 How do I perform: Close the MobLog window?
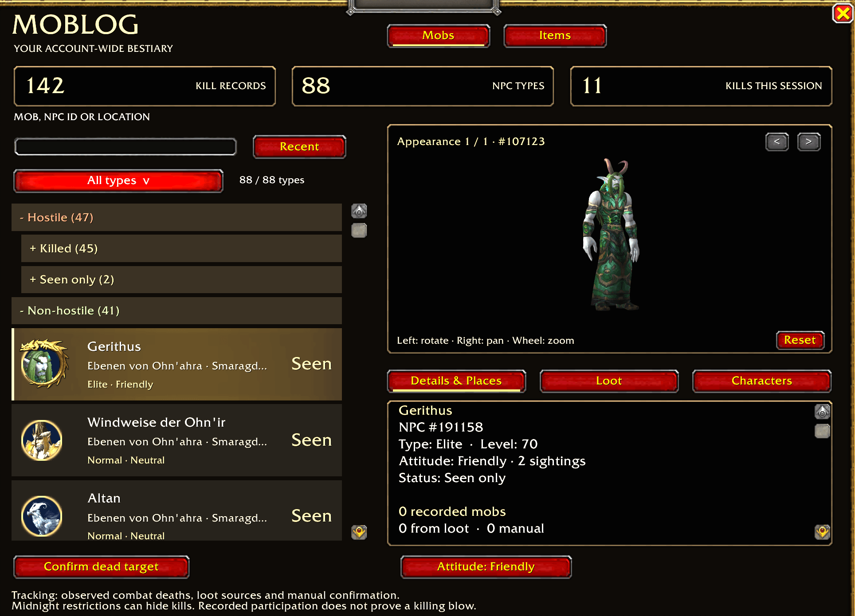(843, 14)
